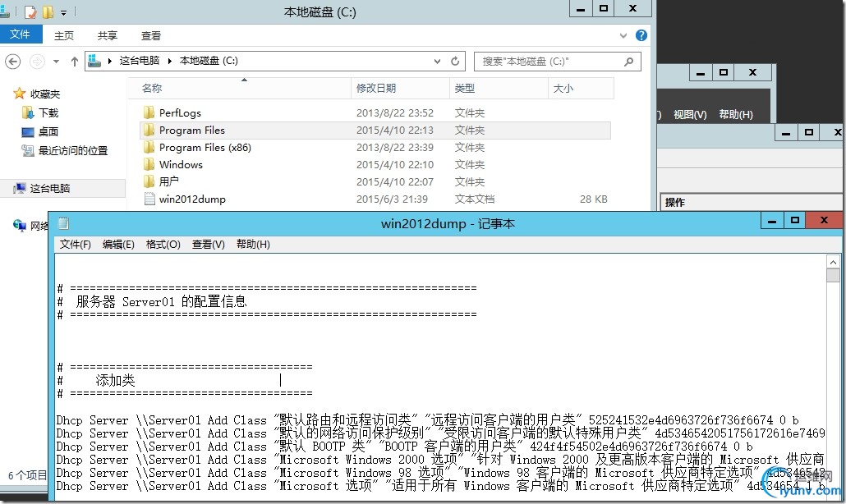Sort files by the 大小 column header

click(581, 89)
